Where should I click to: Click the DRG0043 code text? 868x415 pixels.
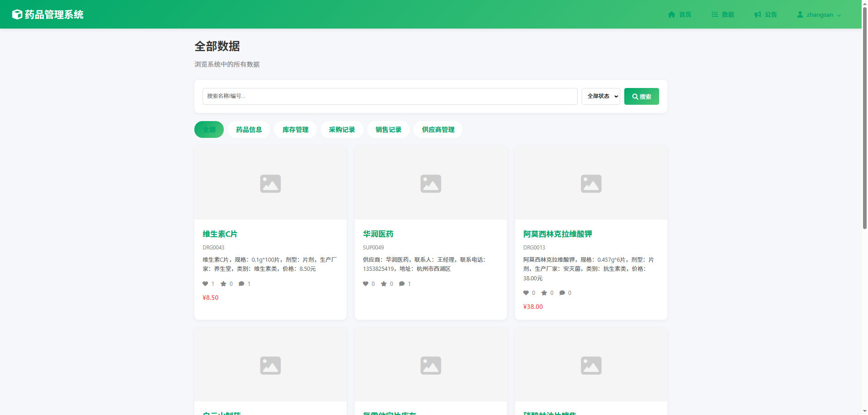pos(213,248)
